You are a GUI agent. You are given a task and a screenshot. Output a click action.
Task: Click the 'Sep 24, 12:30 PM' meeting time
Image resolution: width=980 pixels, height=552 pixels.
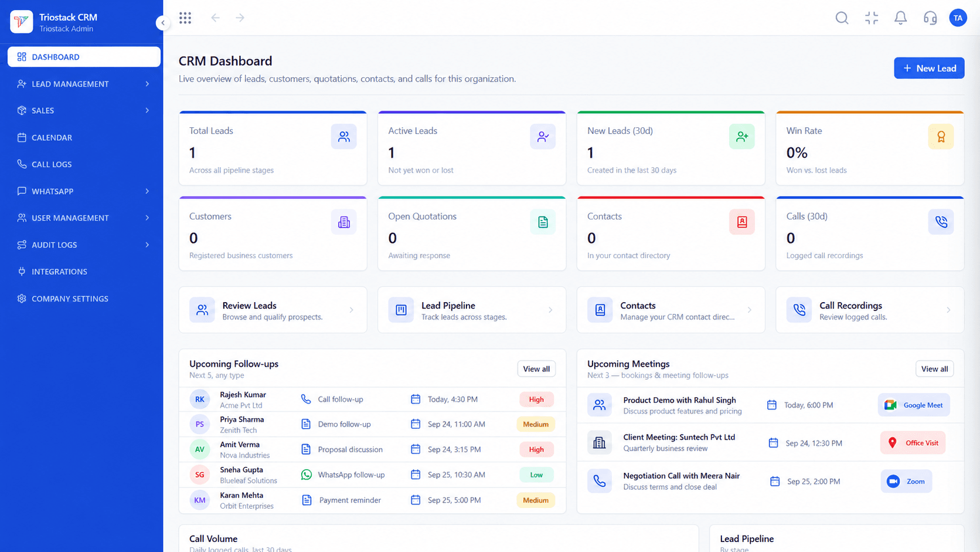814,443
